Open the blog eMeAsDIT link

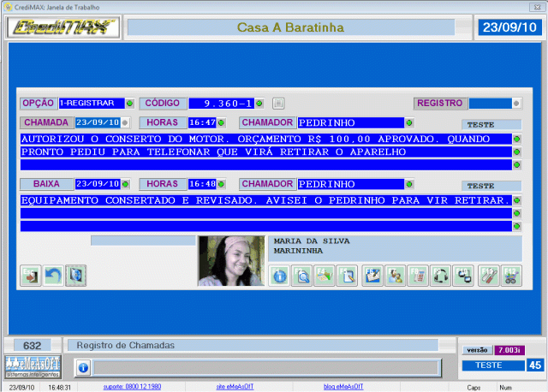(342, 387)
